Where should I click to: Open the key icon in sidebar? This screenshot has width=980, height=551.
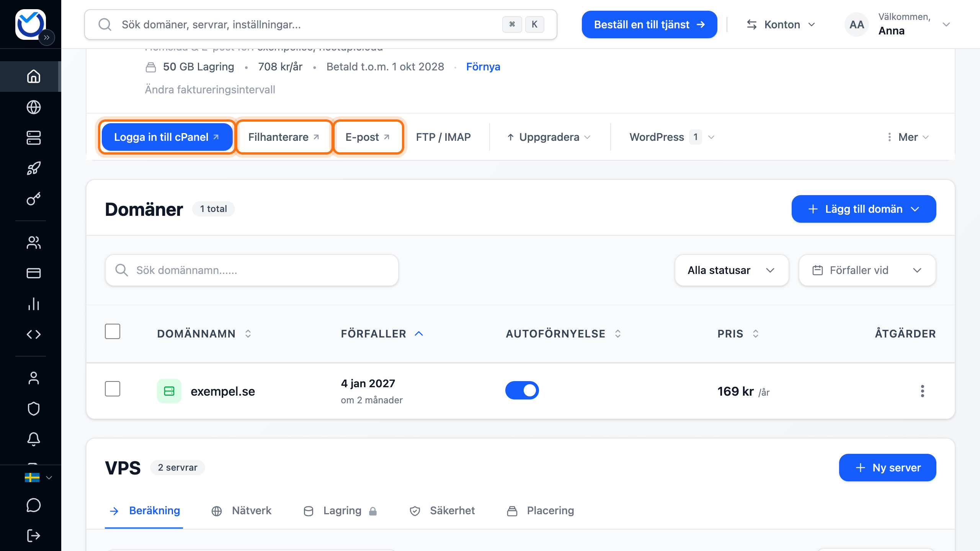coord(34,199)
